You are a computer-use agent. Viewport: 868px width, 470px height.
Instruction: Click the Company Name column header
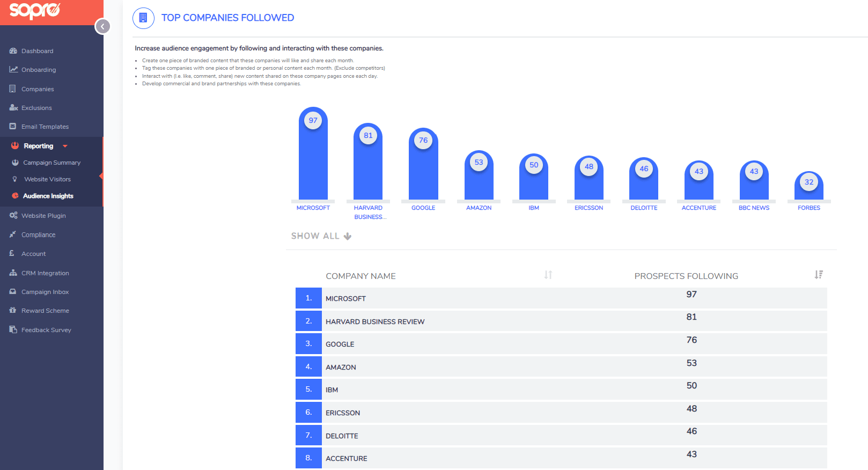tap(361, 276)
